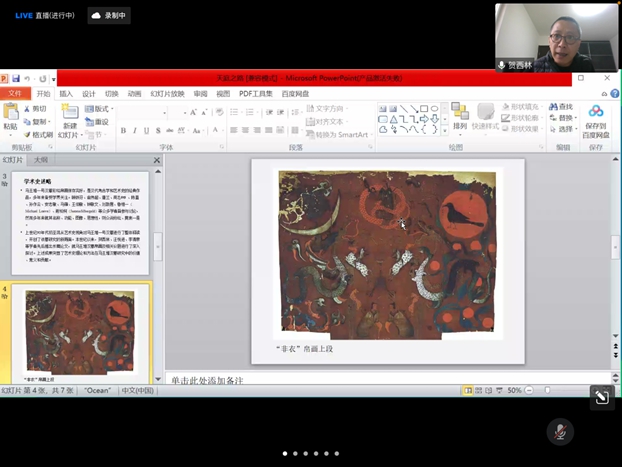Viewport: 622px width, 467px height.
Task: Switch to the 插入 ribbon tab
Action: 66,94
